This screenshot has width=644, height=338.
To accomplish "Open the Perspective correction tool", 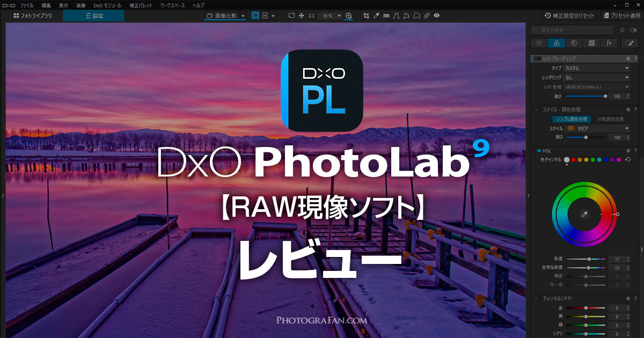I will (x=397, y=16).
